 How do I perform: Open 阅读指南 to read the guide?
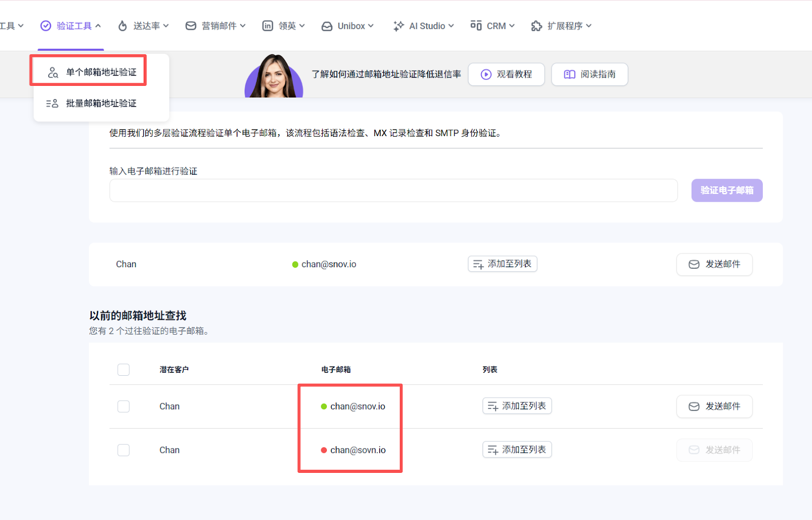click(589, 74)
